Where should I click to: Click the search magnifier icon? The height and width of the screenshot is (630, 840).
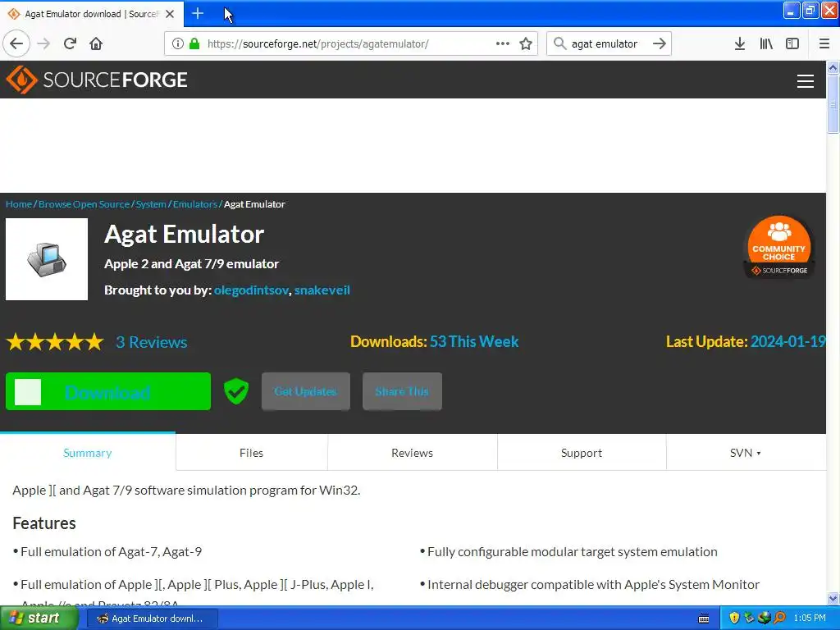click(x=559, y=43)
